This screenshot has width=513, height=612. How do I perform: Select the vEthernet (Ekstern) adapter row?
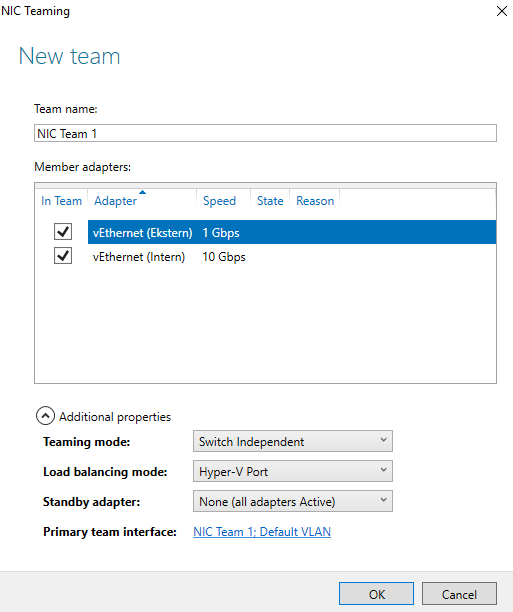pyautogui.click(x=292, y=232)
